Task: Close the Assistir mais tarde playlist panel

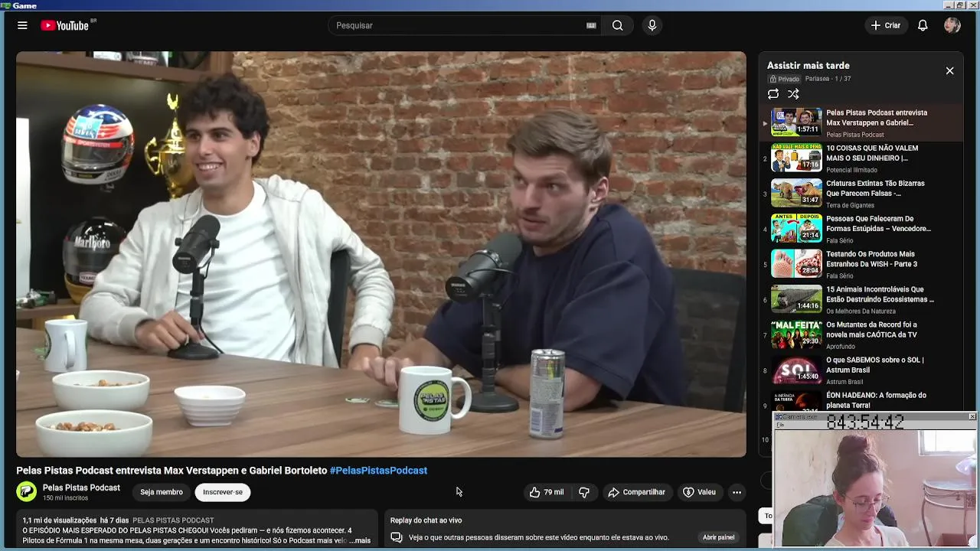Action: point(949,70)
